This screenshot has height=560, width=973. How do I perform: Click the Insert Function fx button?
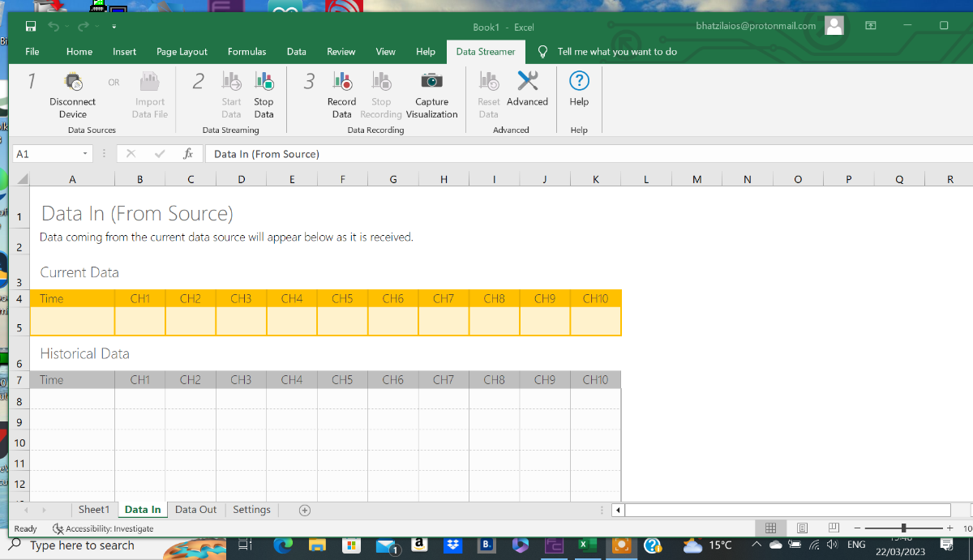[x=188, y=154]
